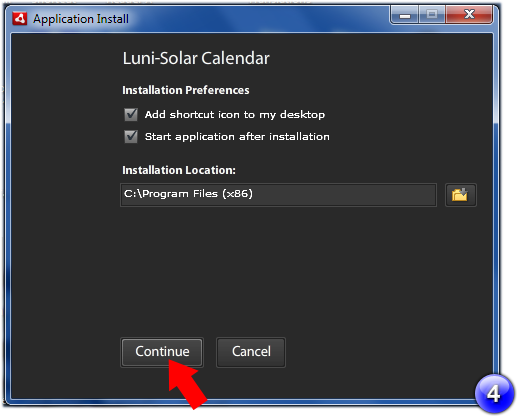Minimize the Application Install window
The height and width of the screenshot is (416, 517).
pos(405,15)
